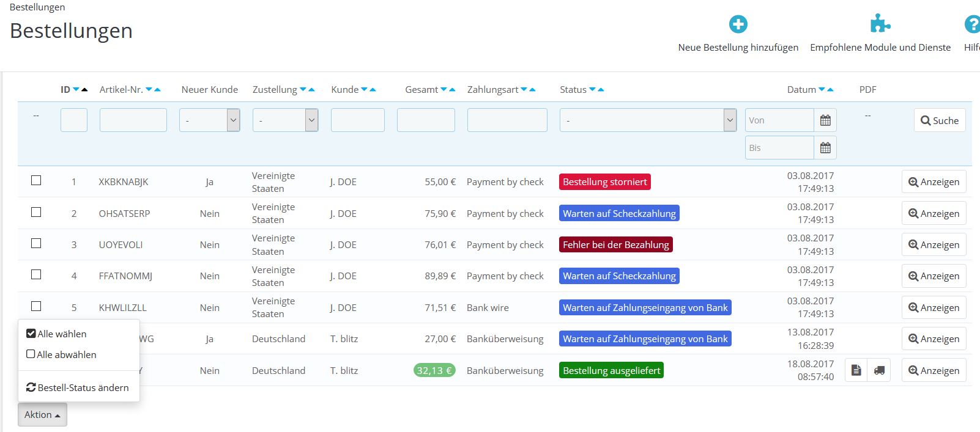
Task: Focus the Kunde filter text field
Action: (x=357, y=120)
